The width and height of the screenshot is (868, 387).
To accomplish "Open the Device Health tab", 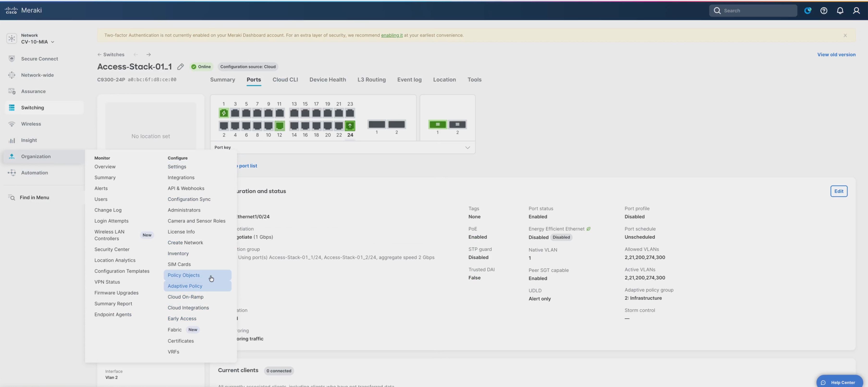I will (x=328, y=80).
